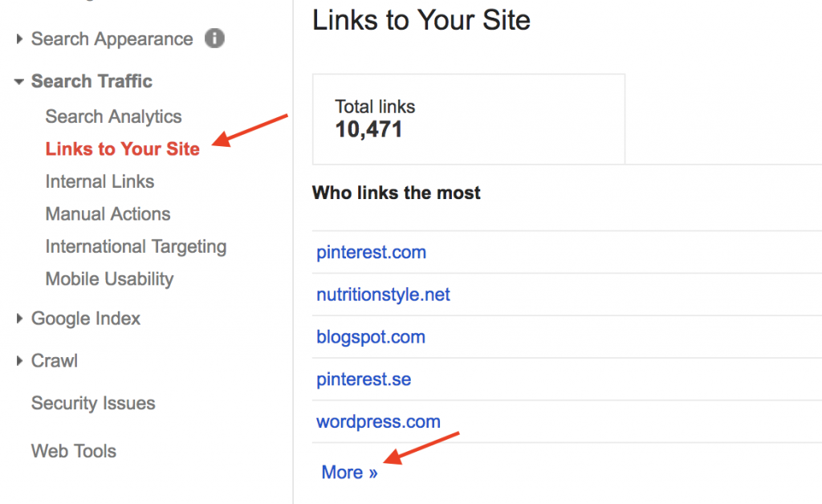The height and width of the screenshot is (504, 822).
Task: Open the Manual Actions page
Action: (x=108, y=214)
